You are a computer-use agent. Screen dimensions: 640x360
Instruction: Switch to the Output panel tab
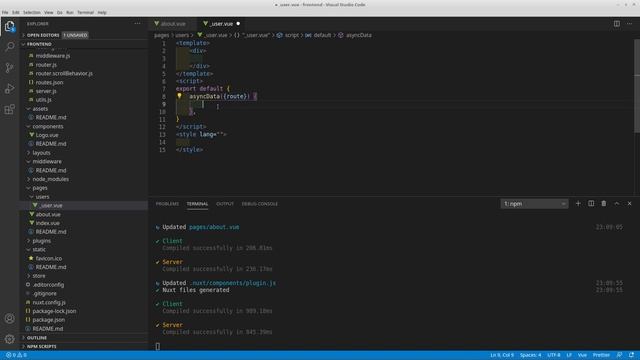pos(224,204)
